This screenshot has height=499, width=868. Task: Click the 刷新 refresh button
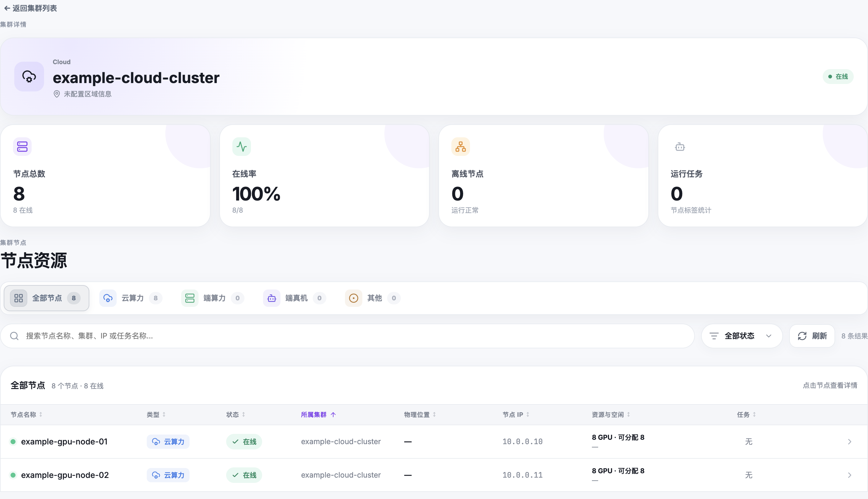[812, 336]
